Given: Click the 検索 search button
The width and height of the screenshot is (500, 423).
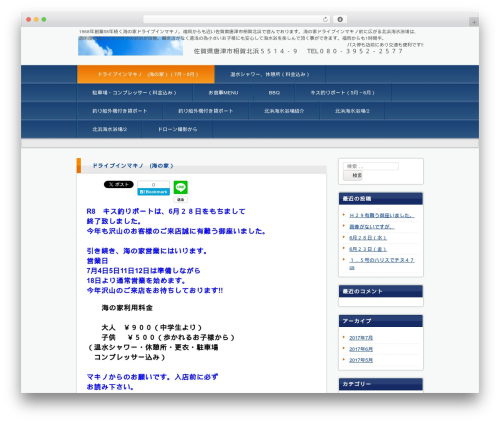Looking at the screenshot, I should 353,175.
